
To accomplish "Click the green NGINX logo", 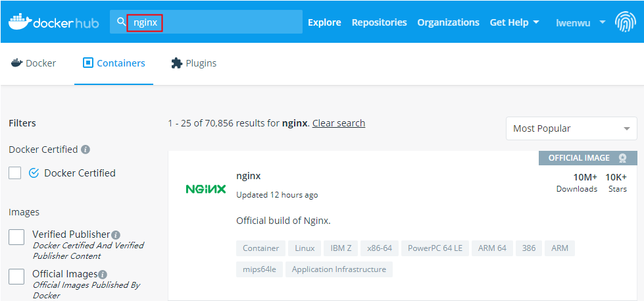I will coord(206,189).
